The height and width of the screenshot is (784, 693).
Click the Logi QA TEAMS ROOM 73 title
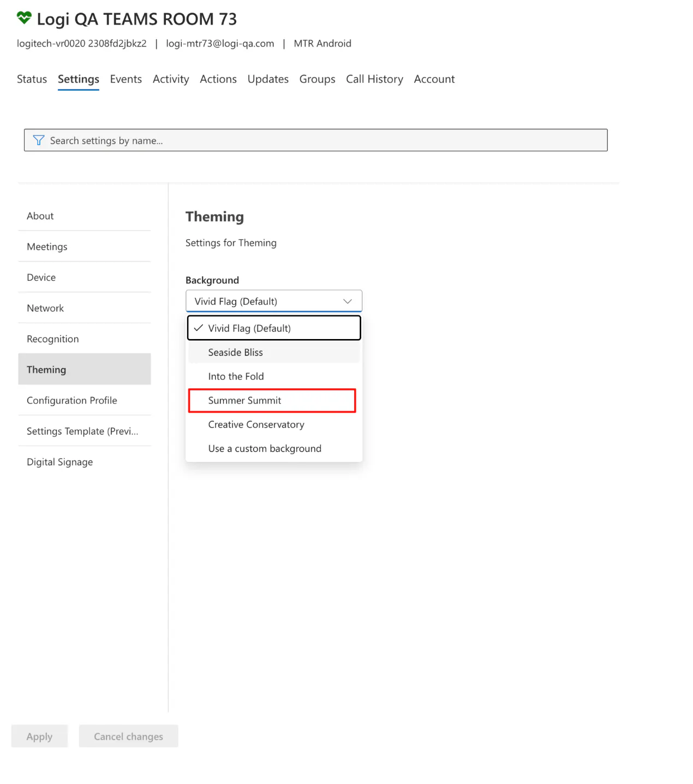[137, 19]
